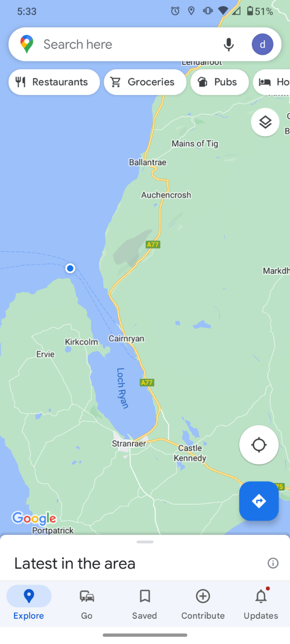Start directions with the blue arrow button
290x644 pixels.
click(x=259, y=501)
